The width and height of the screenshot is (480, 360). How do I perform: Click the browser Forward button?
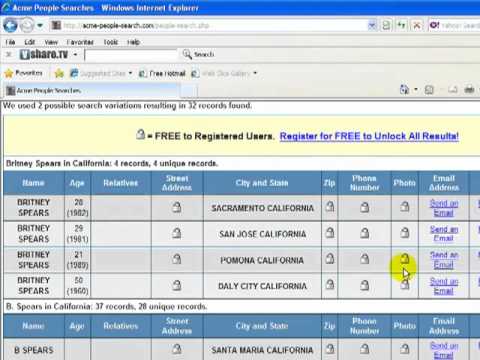point(27,25)
